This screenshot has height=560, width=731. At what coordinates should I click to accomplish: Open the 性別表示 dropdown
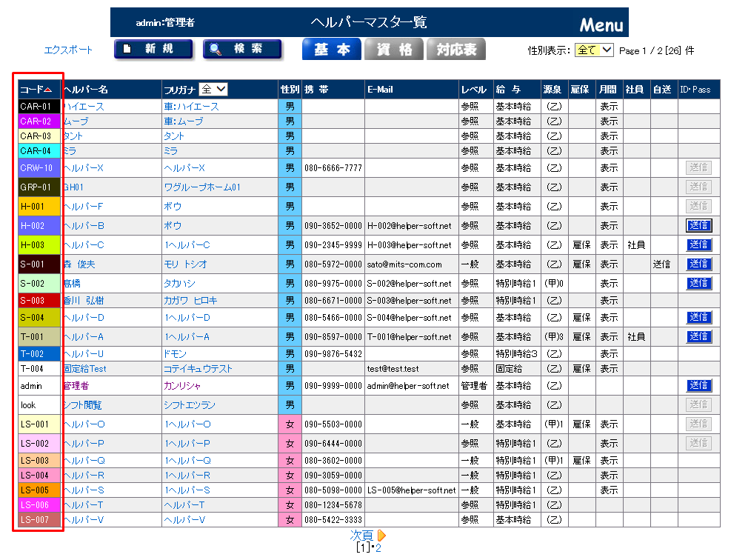[594, 50]
